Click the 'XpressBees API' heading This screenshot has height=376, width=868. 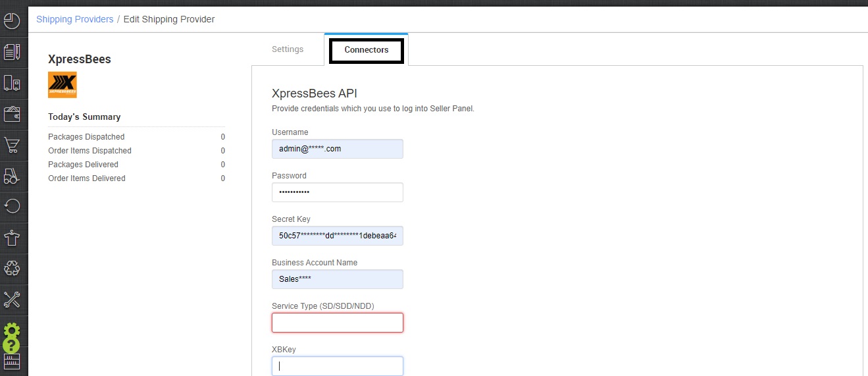click(315, 94)
